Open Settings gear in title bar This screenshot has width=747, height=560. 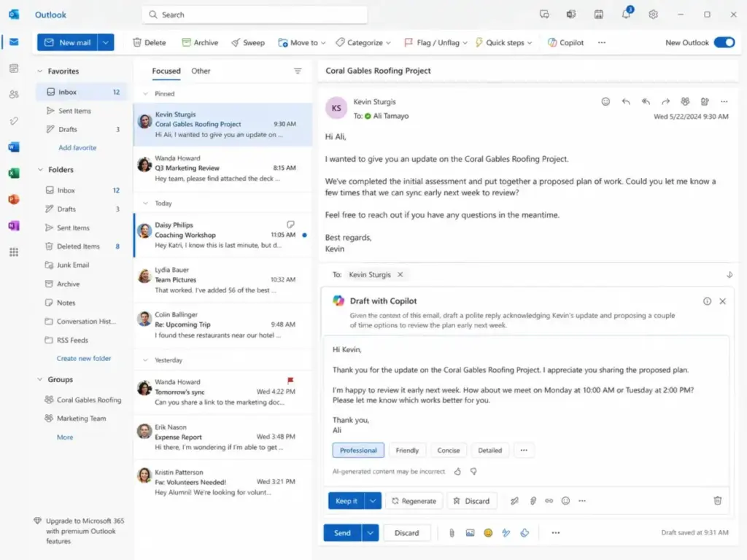[653, 15]
